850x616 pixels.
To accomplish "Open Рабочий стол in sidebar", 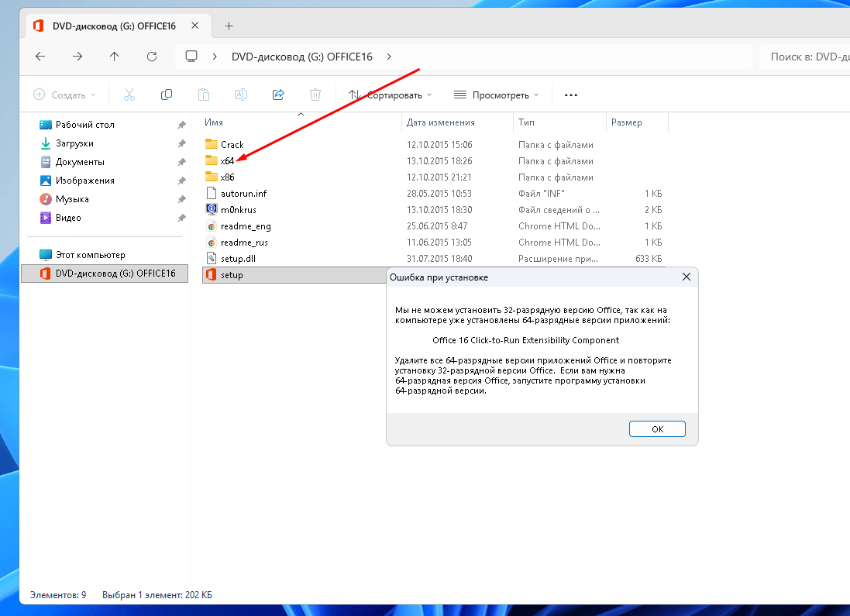I will tap(84, 125).
